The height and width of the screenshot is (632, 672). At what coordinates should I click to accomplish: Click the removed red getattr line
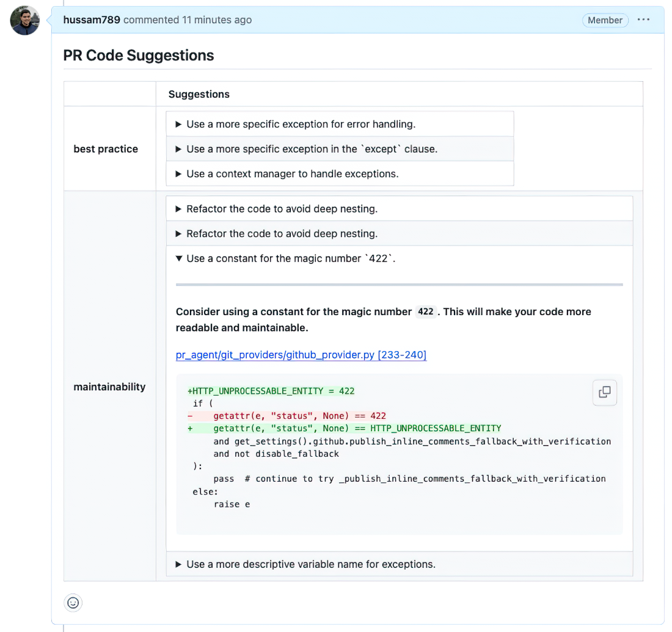tap(287, 416)
